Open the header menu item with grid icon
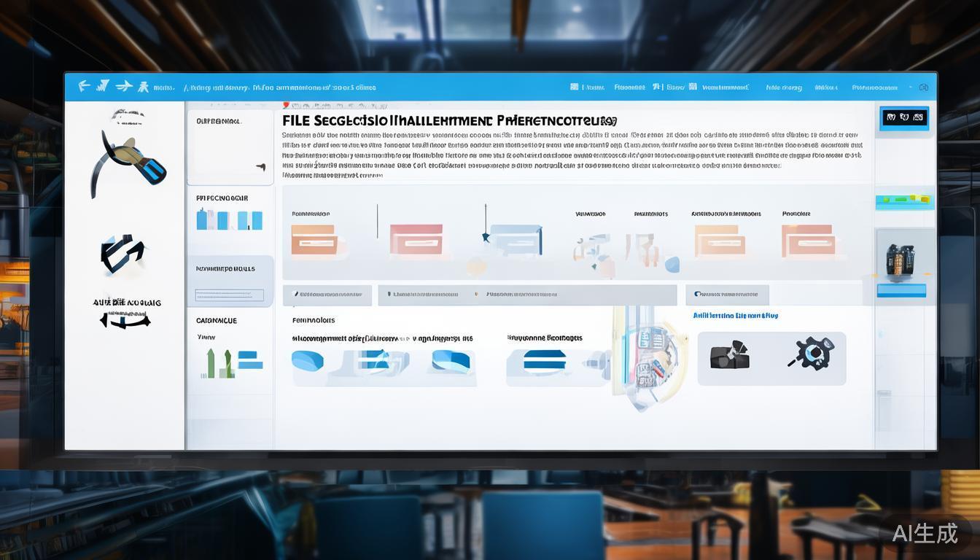980x560 pixels. coord(588,87)
